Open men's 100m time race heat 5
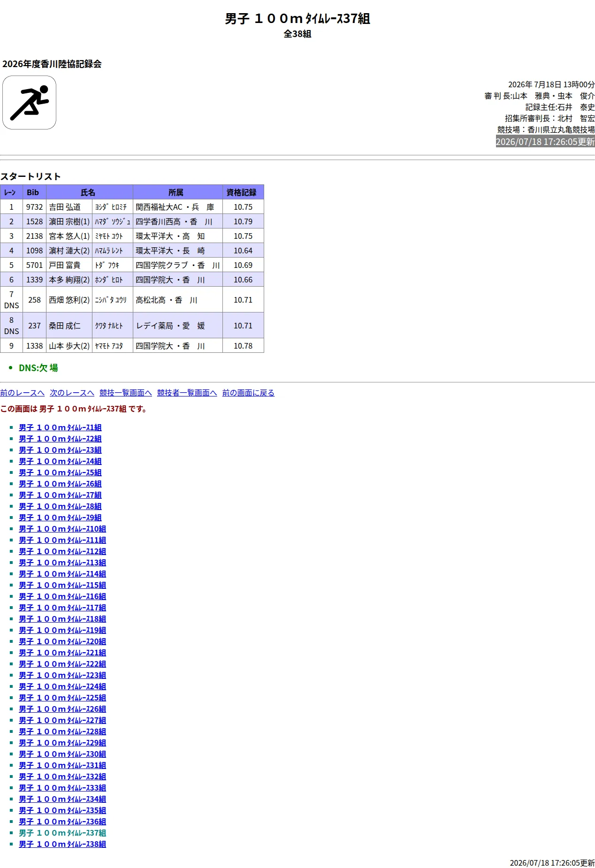595x868 pixels. pos(60,472)
